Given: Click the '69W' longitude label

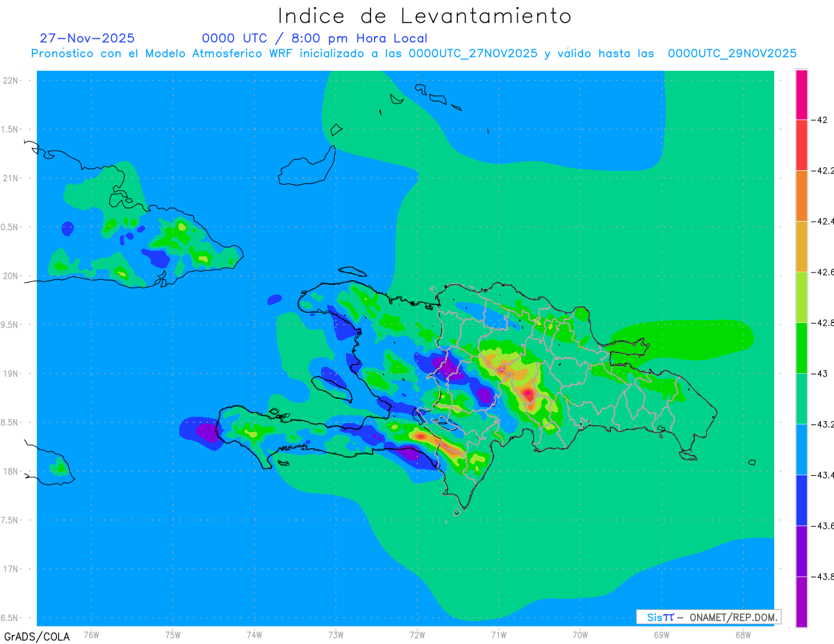Looking at the screenshot, I should click(x=662, y=635).
